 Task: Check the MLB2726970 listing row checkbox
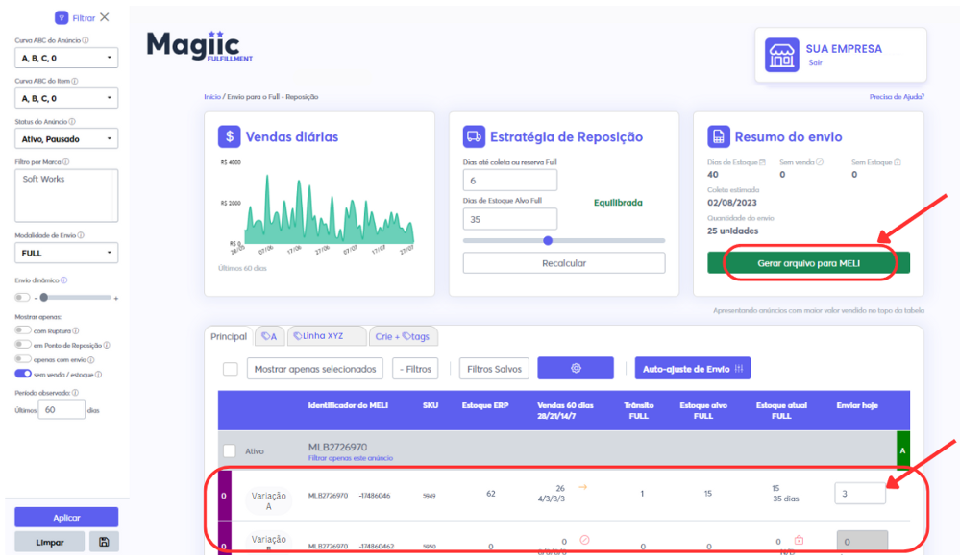click(229, 451)
